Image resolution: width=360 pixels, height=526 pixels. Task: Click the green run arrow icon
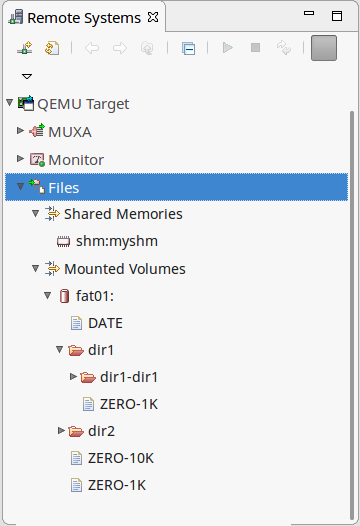click(228, 48)
